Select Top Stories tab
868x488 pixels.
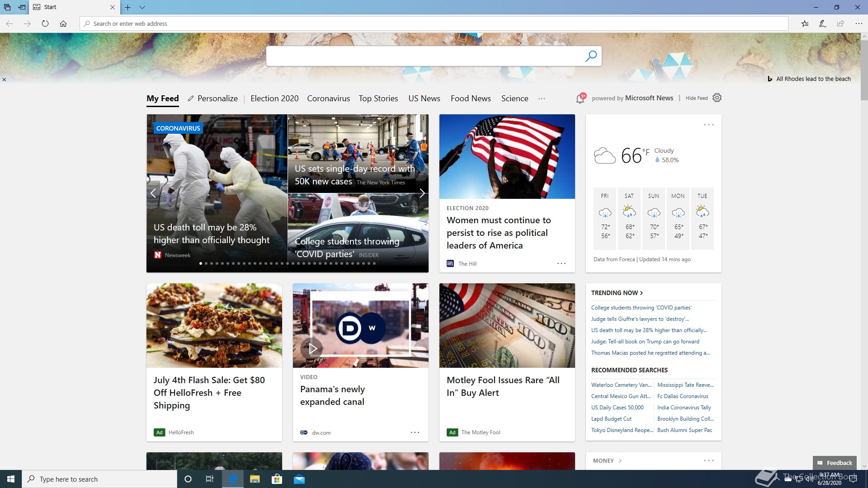[378, 99]
